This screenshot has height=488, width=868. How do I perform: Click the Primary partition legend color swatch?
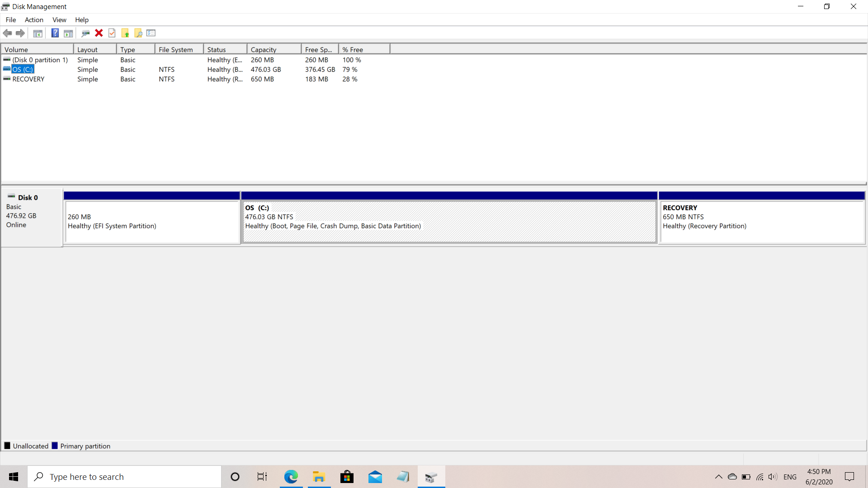point(55,446)
